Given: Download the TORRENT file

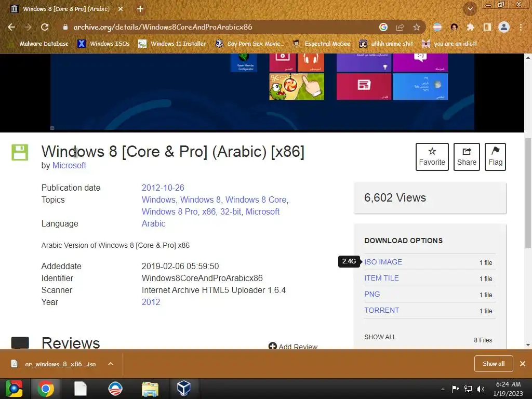Looking at the screenshot, I should (381, 311).
